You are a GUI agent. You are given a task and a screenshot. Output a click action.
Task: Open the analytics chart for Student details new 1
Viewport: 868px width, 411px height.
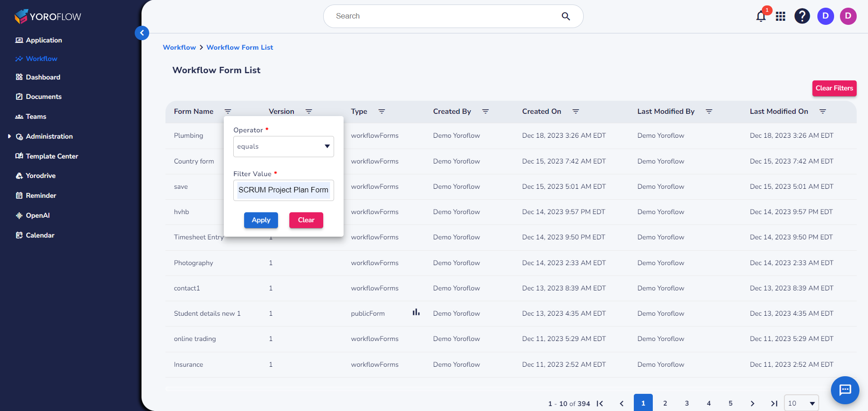[x=416, y=312]
